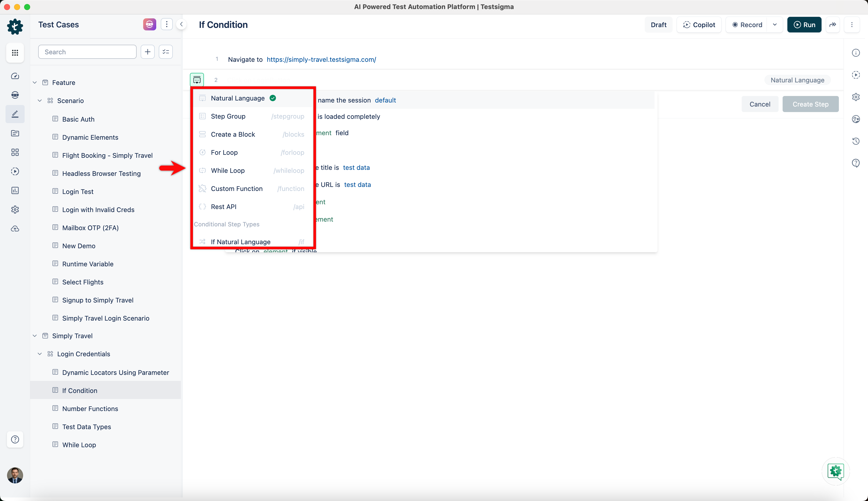
Task: Select Step Group from the menu
Action: tap(252, 116)
